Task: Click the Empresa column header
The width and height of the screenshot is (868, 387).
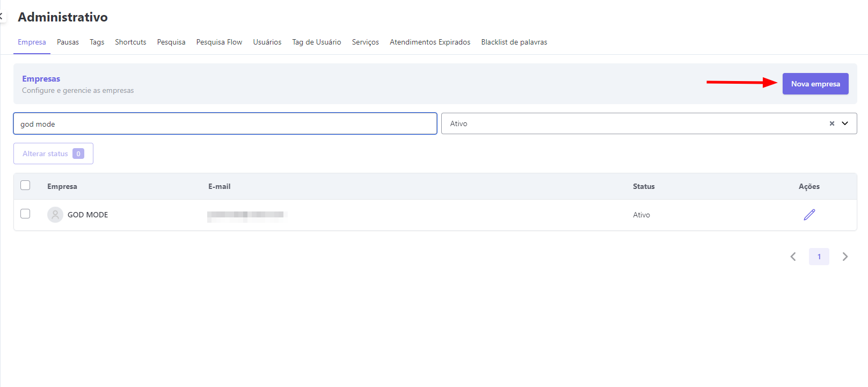Action: (x=62, y=186)
